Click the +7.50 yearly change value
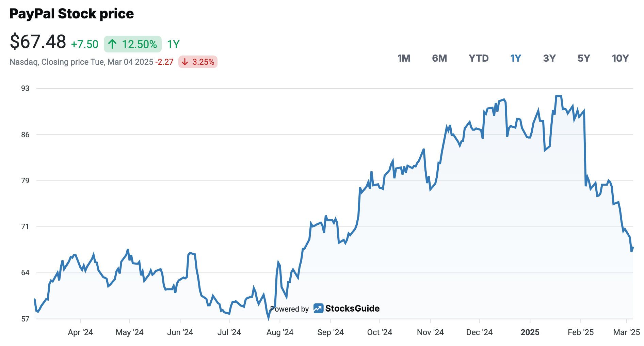Viewport: 644px width, 346px height. pyautogui.click(x=84, y=44)
